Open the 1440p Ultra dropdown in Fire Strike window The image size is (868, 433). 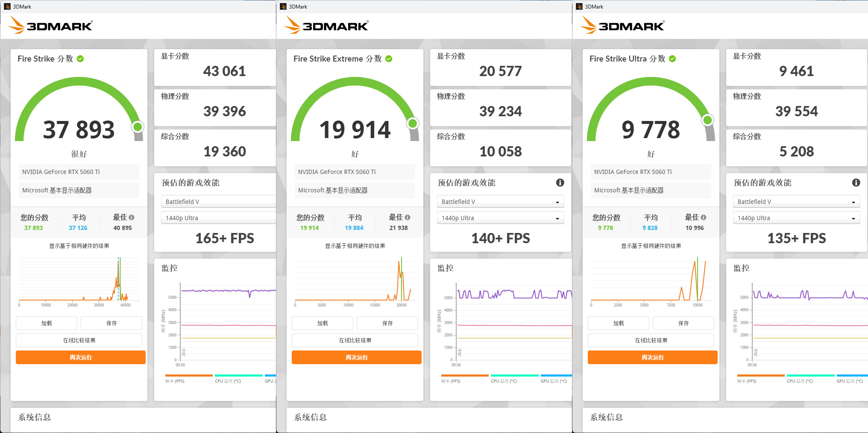click(x=218, y=218)
